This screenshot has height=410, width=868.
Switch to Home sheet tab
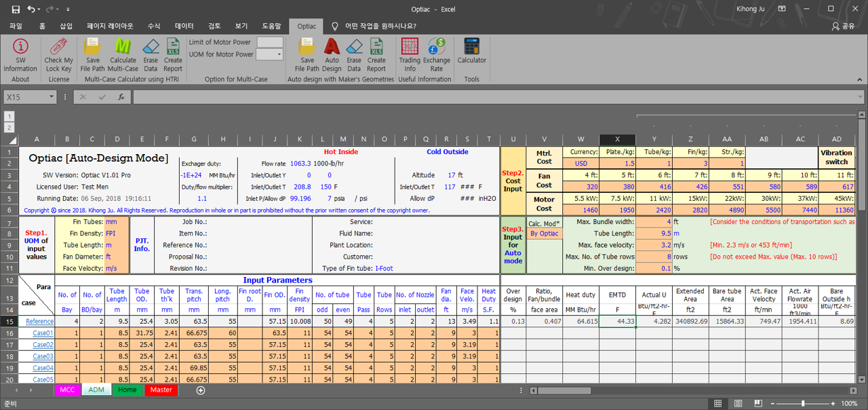127,390
